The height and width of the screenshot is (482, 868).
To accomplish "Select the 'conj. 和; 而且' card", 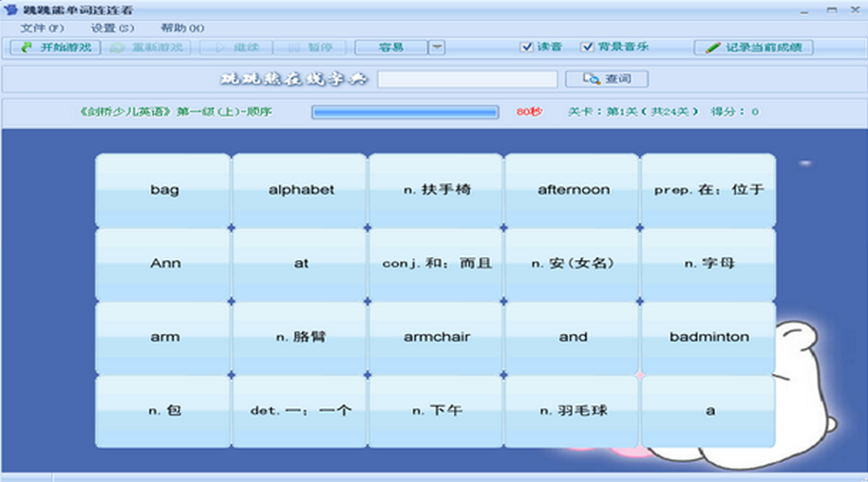I will 436,265.
